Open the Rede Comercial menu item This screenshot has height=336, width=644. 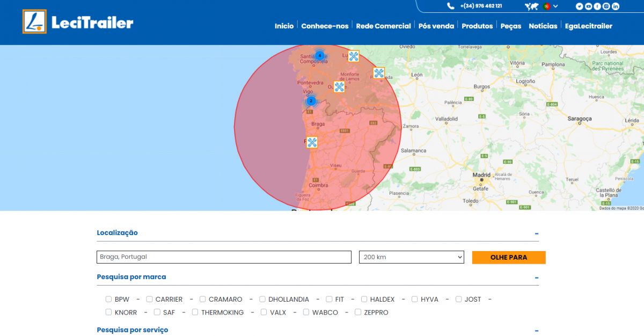click(383, 26)
